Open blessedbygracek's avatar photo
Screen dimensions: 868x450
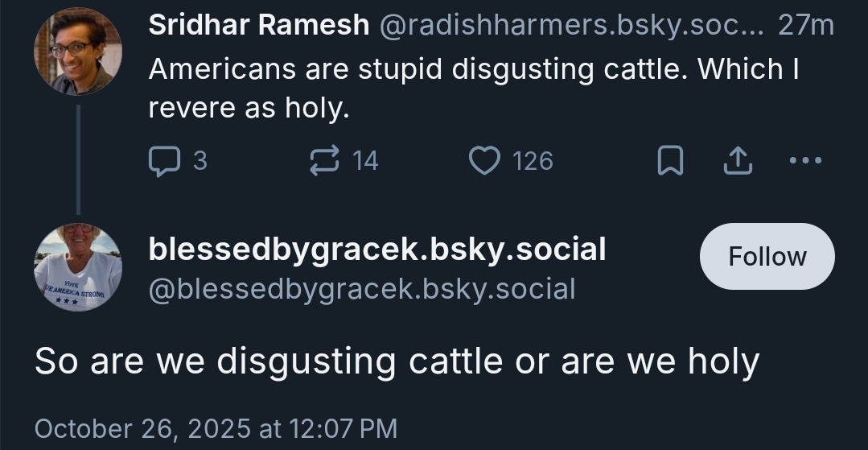(77, 266)
